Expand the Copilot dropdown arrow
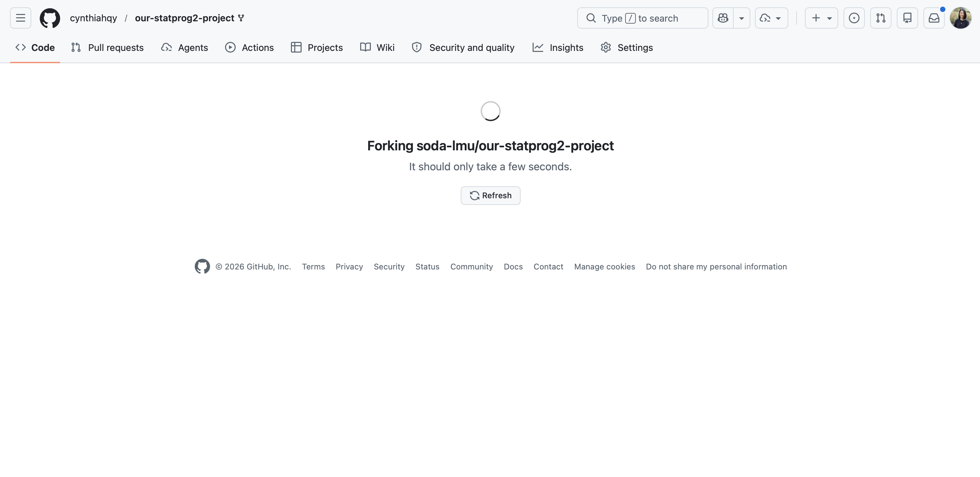Screen dimensions: 980x477 point(741,18)
